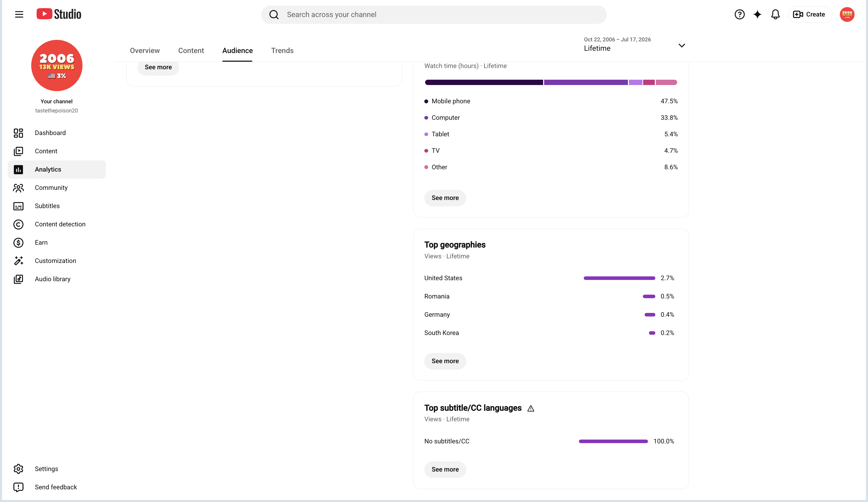This screenshot has width=868, height=502.
Task: Open the hamburger navigation menu
Action: [19, 14]
